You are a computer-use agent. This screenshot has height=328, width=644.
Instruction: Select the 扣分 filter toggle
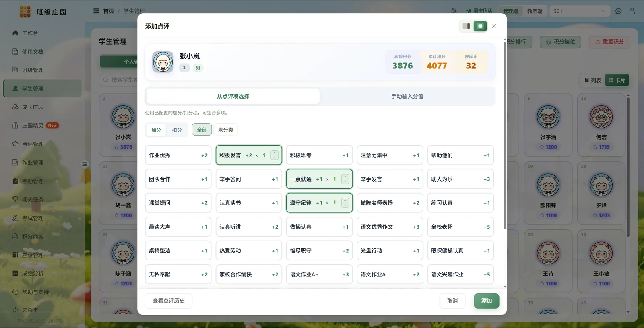[x=177, y=130]
